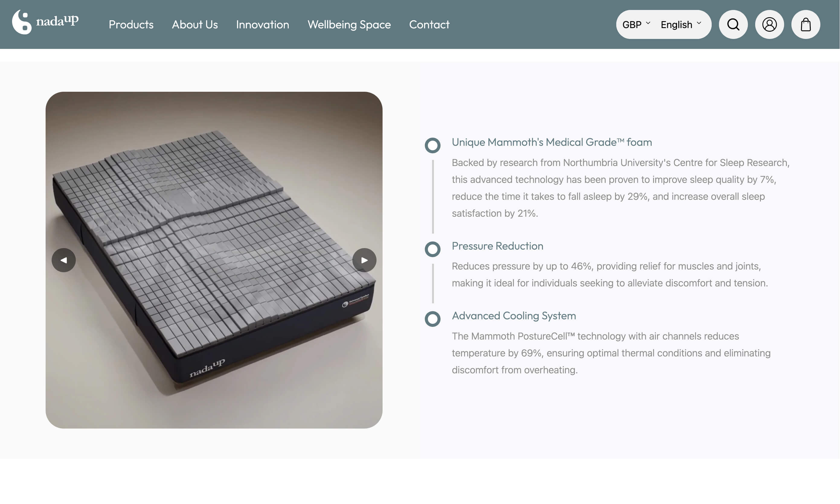Open the Products menu

point(131,24)
